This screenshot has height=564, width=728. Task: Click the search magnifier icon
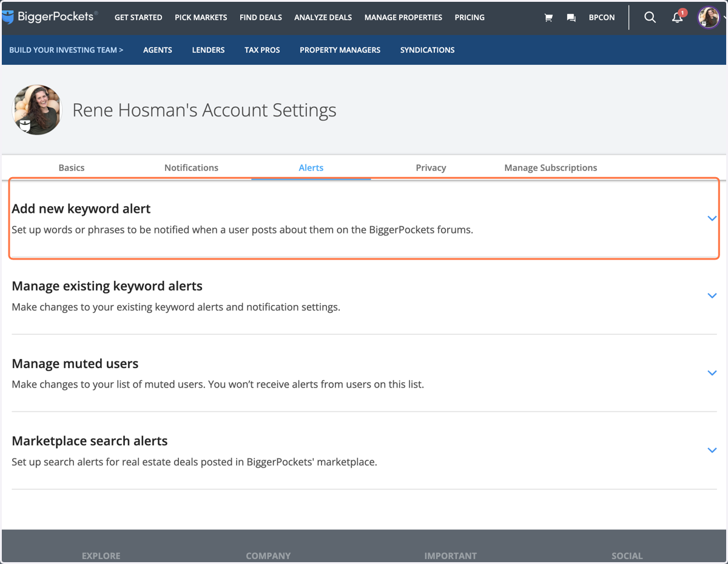click(x=650, y=17)
